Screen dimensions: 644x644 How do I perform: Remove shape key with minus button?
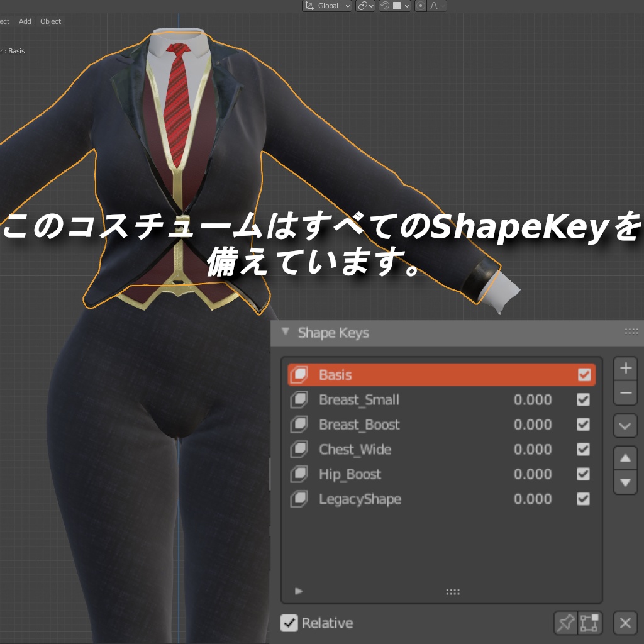pyautogui.click(x=626, y=393)
